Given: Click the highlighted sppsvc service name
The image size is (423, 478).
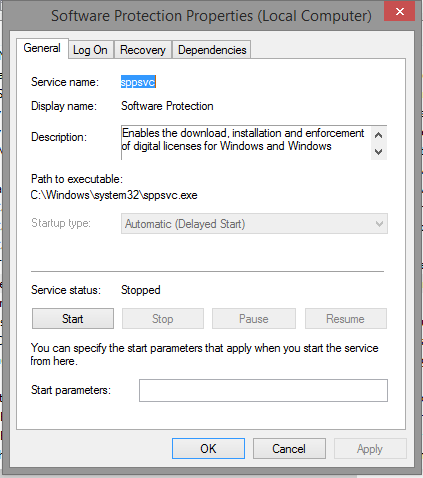Looking at the screenshot, I should pos(138,82).
